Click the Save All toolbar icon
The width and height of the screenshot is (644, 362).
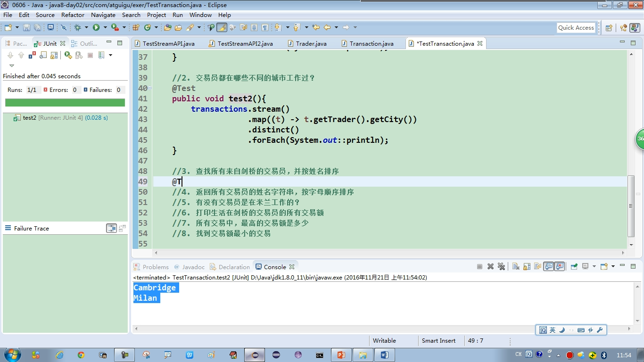[37, 28]
